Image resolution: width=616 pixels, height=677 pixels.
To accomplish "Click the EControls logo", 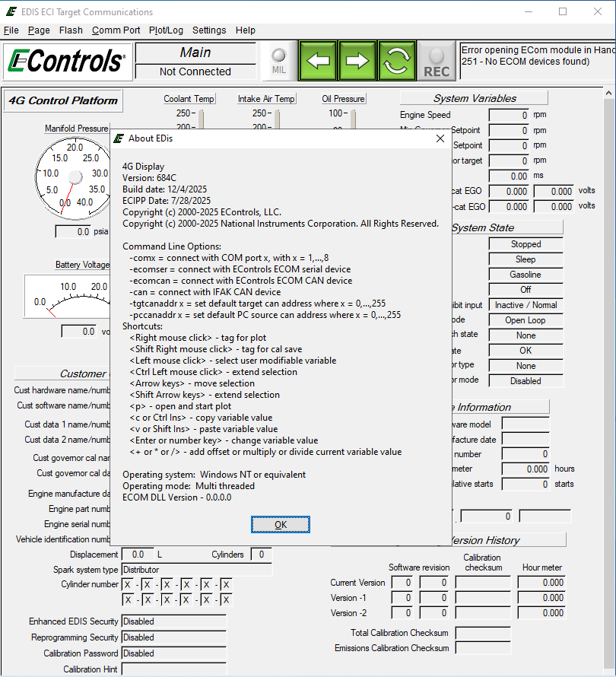I will [x=68, y=61].
